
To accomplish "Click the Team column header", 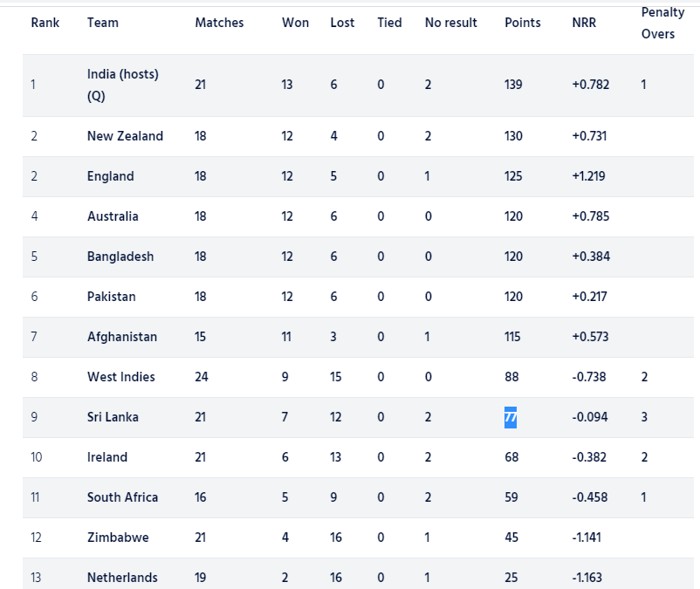I will pyautogui.click(x=103, y=23).
